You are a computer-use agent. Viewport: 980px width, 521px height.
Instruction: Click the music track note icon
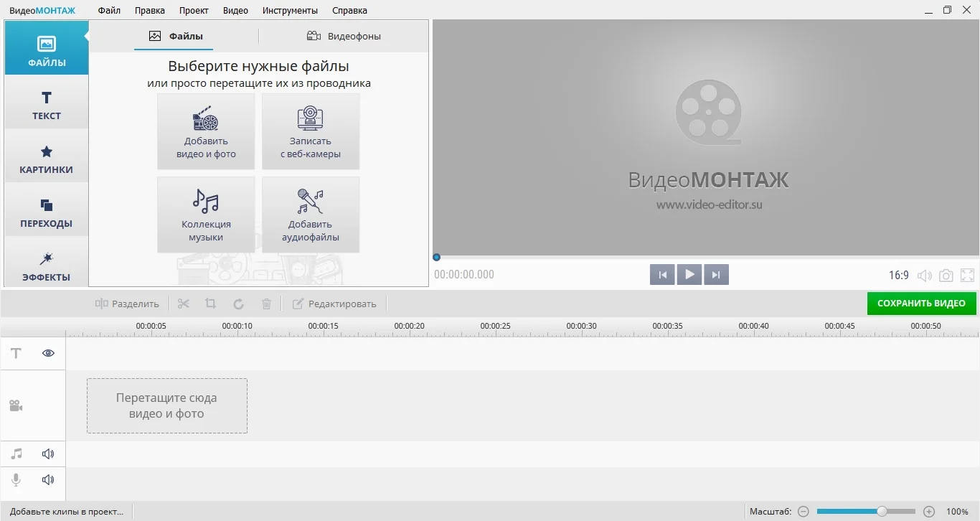click(x=17, y=454)
